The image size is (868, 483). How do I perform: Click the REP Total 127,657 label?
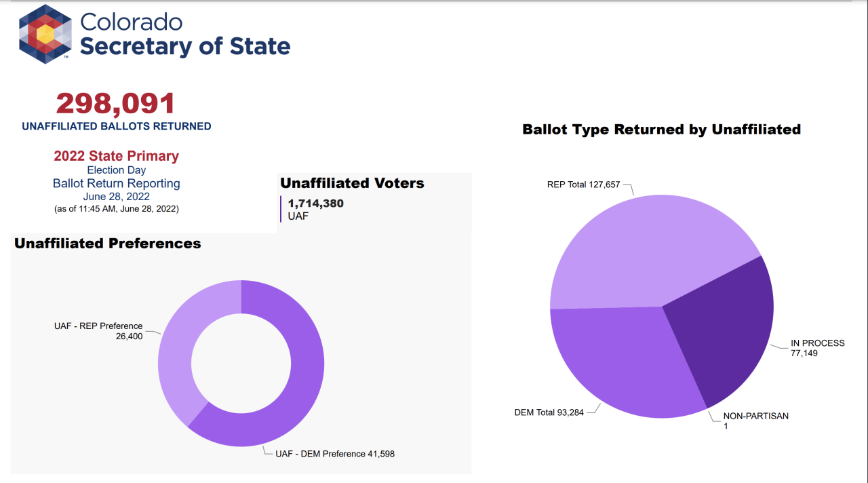pos(583,185)
